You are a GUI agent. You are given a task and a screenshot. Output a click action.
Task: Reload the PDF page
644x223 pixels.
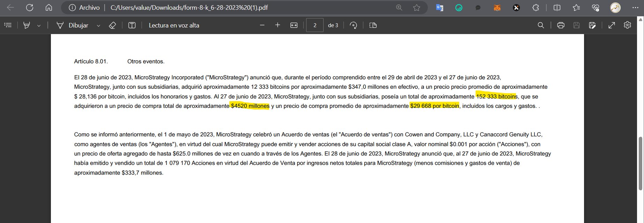pos(30,8)
